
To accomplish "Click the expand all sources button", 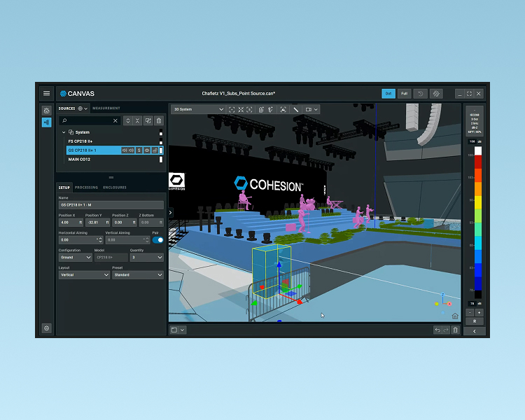I will [x=127, y=120].
